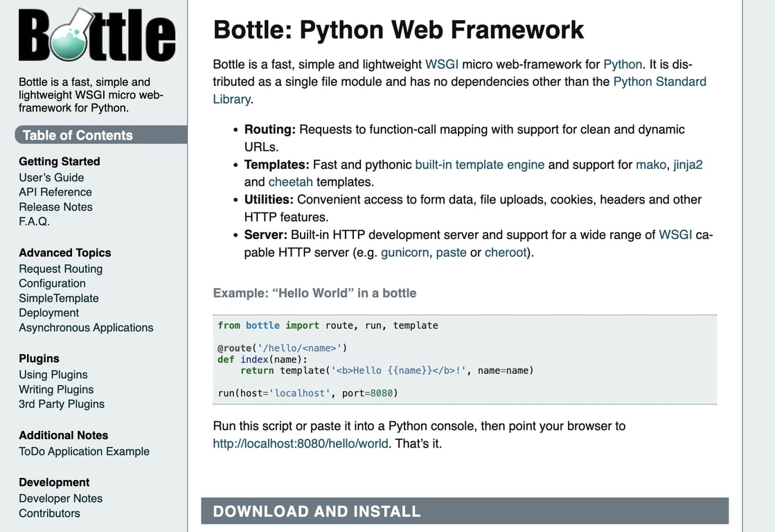Open built-in template engine link
Screen dimensions: 775x532
click(x=479, y=165)
